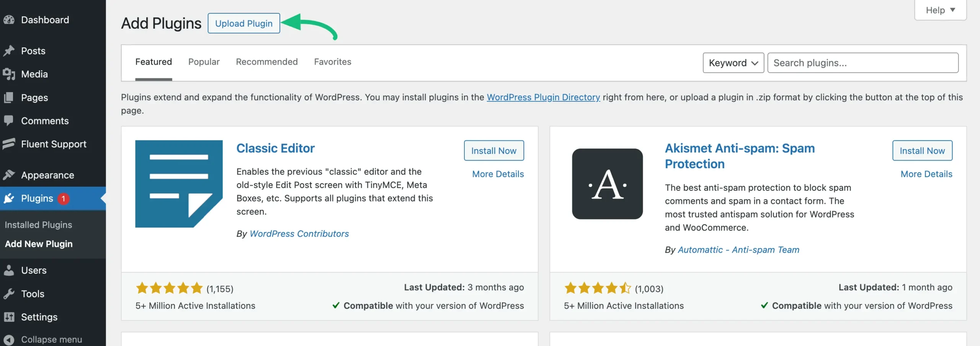Screen dimensions: 980x346
Task: Click the Appearance paintbrush icon
Action: [x=9, y=175]
